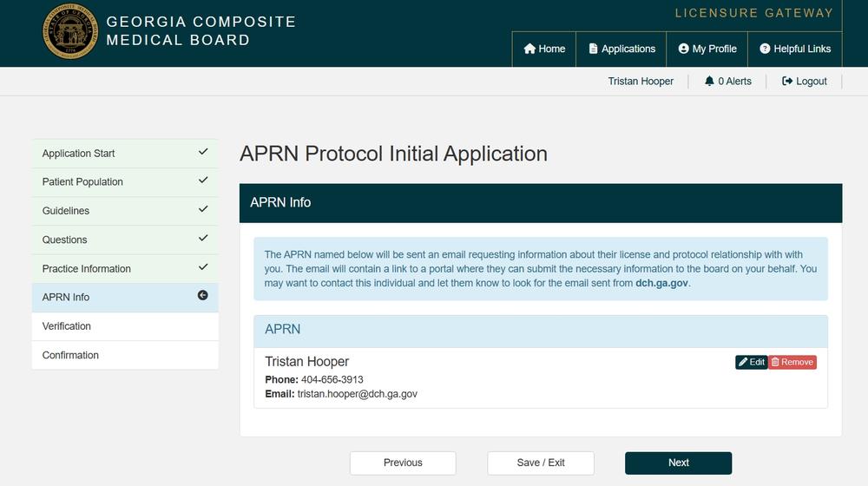Screen dimensions: 868x486
Task: Open the Home navigation tab
Action: point(544,49)
